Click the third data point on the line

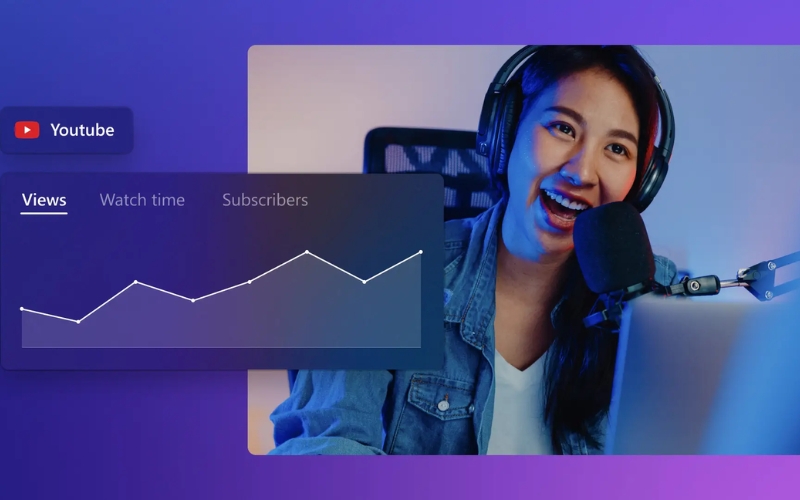pyautogui.click(x=136, y=282)
